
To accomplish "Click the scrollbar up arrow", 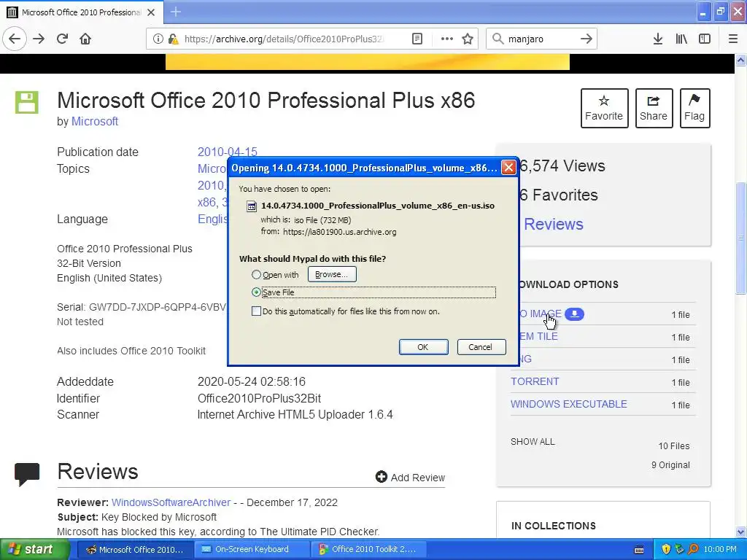I will click(741, 60).
